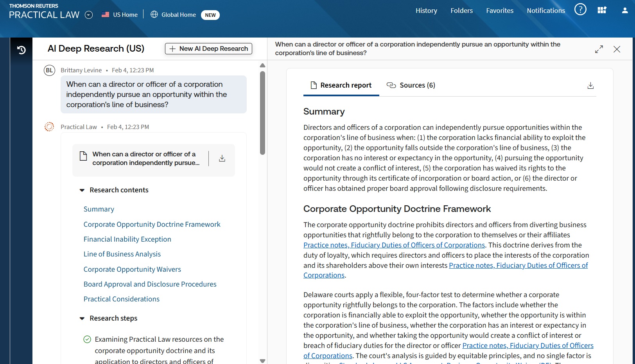Open the research history sidebar icon
The width and height of the screenshot is (635, 364).
click(x=22, y=50)
